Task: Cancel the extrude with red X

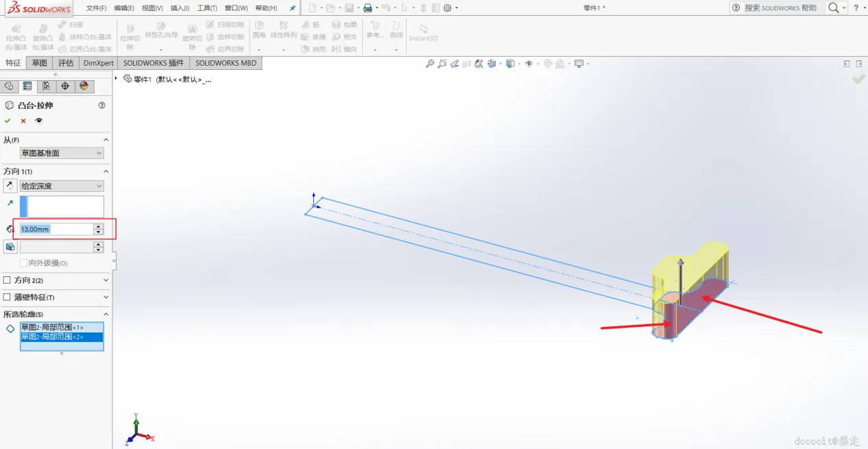Action: coord(23,121)
